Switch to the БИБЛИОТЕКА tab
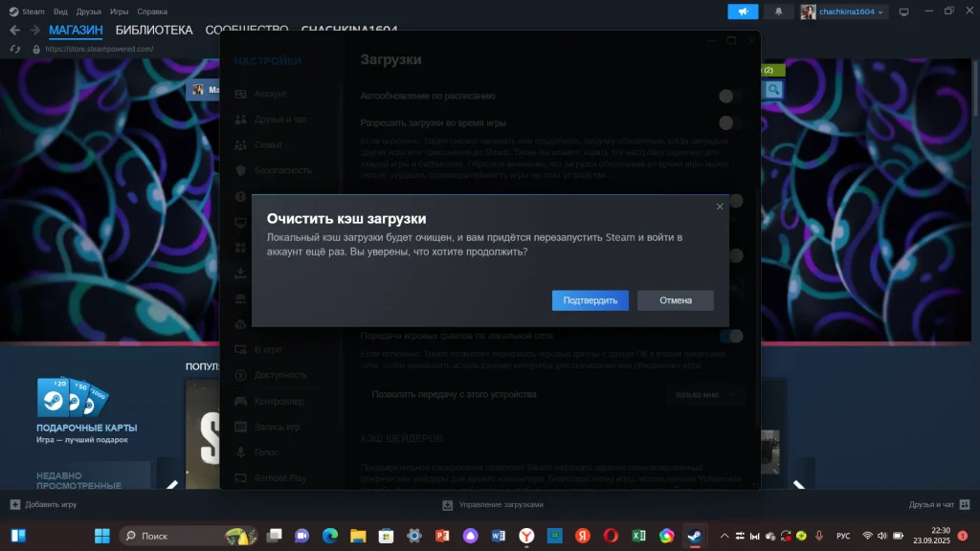 153,30
